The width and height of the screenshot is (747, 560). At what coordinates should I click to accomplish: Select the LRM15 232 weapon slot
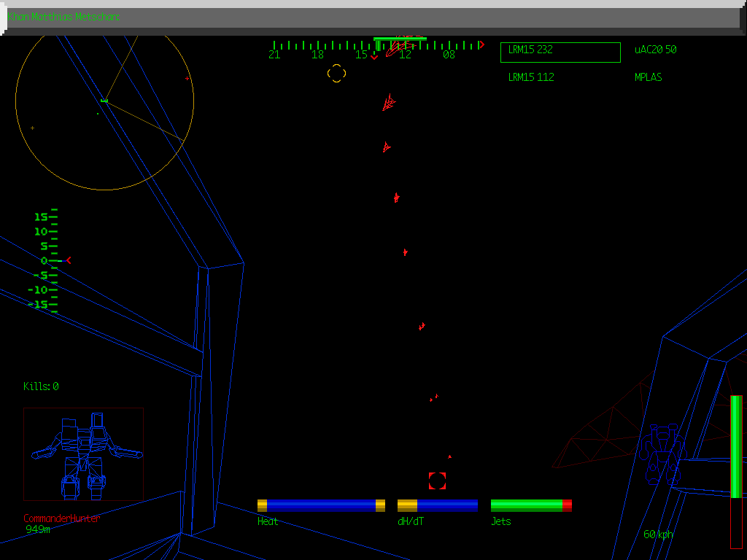tap(560, 52)
